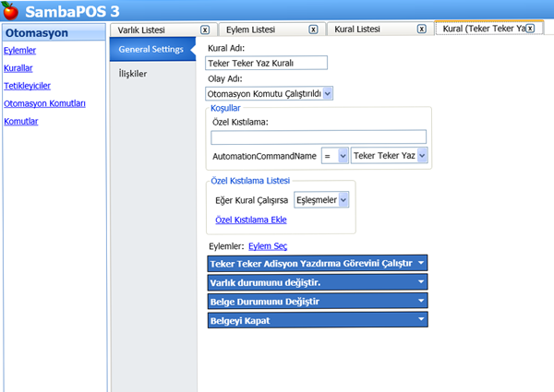The width and height of the screenshot is (554, 392).
Task: Expand the Belge Durumunu Değiştir action
Action: [x=319, y=301]
